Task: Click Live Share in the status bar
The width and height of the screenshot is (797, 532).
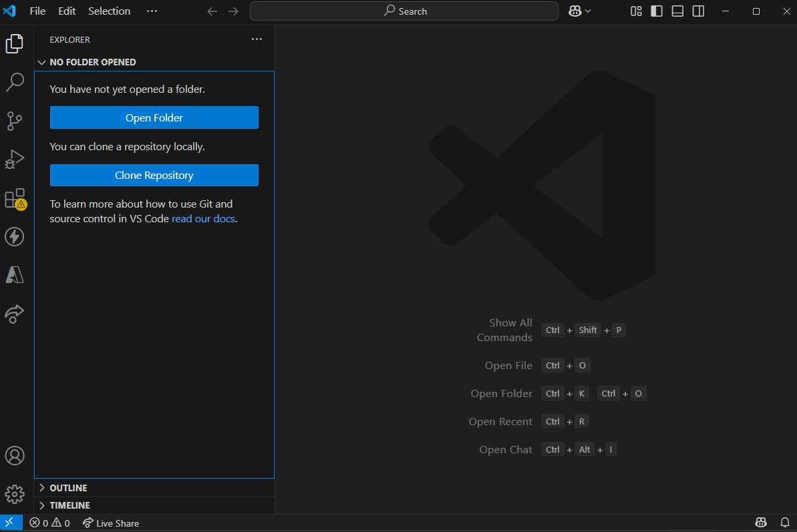Action: (111, 523)
